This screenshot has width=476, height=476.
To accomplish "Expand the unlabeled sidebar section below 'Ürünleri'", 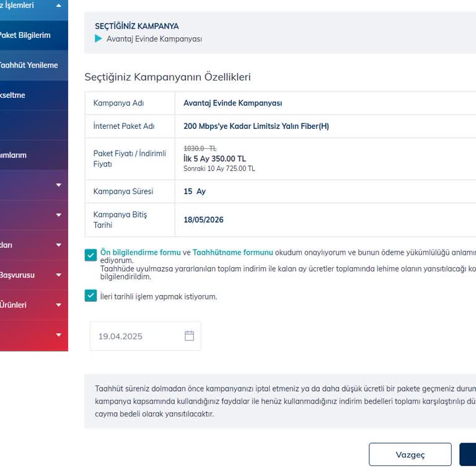I will pos(59,335).
